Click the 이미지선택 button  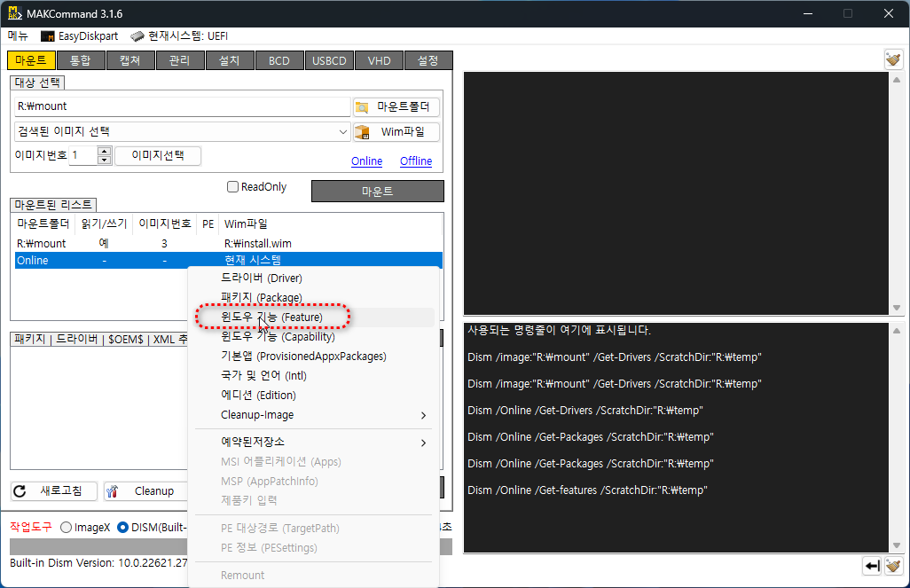point(158,155)
